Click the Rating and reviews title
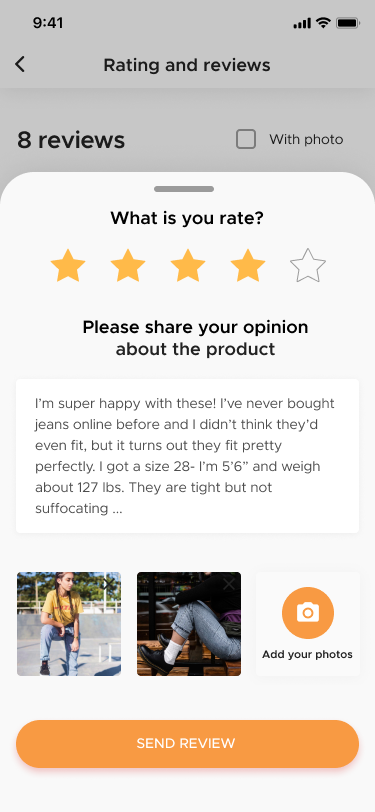The image size is (375, 812). 187,65
